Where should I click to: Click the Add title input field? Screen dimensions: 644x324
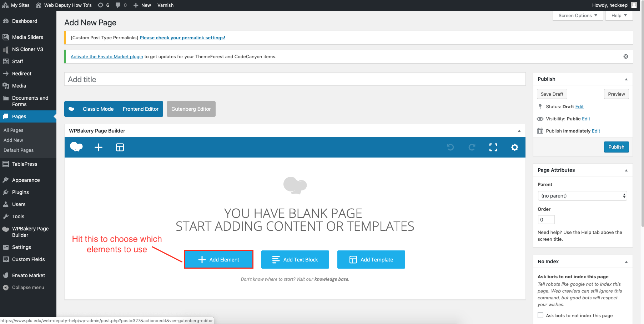click(x=295, y=79)
